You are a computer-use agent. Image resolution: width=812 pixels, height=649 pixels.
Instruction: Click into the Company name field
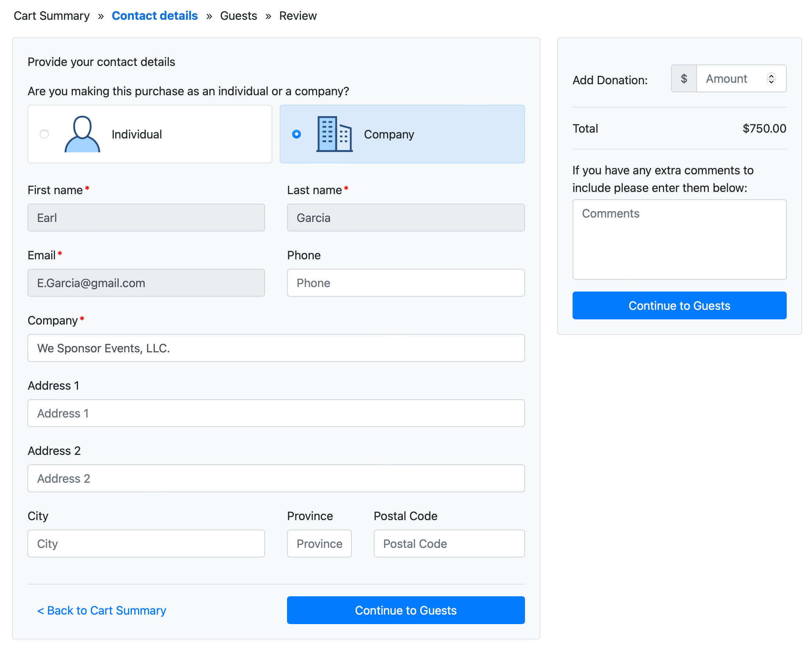pos(276,348)
